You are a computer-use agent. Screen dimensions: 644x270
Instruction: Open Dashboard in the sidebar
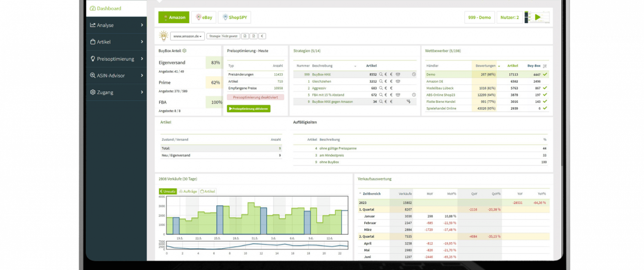click(116, 9)
